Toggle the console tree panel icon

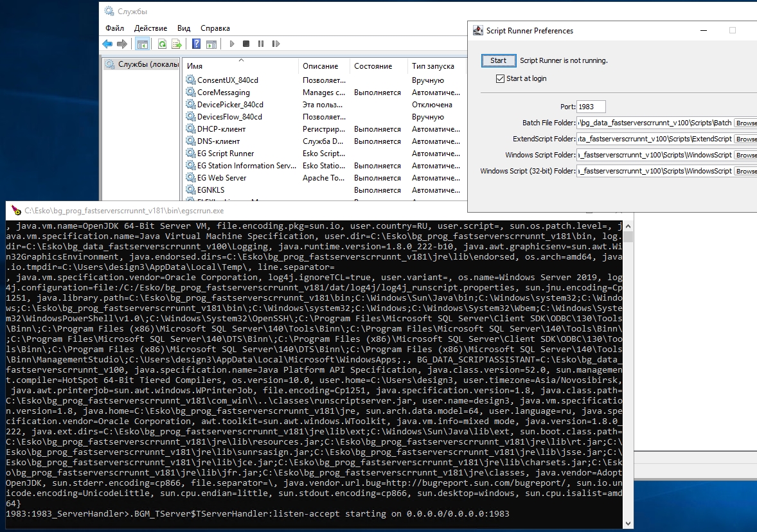[142, 44]
